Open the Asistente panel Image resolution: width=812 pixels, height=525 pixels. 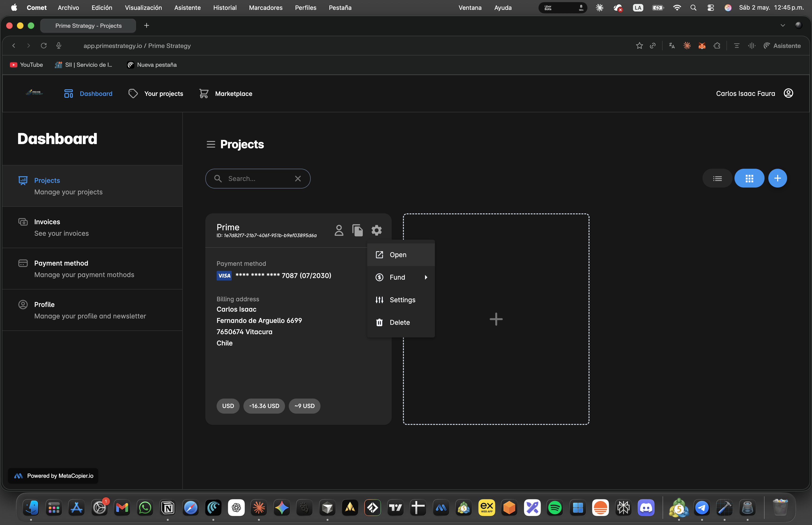click(x=782, y=46)
